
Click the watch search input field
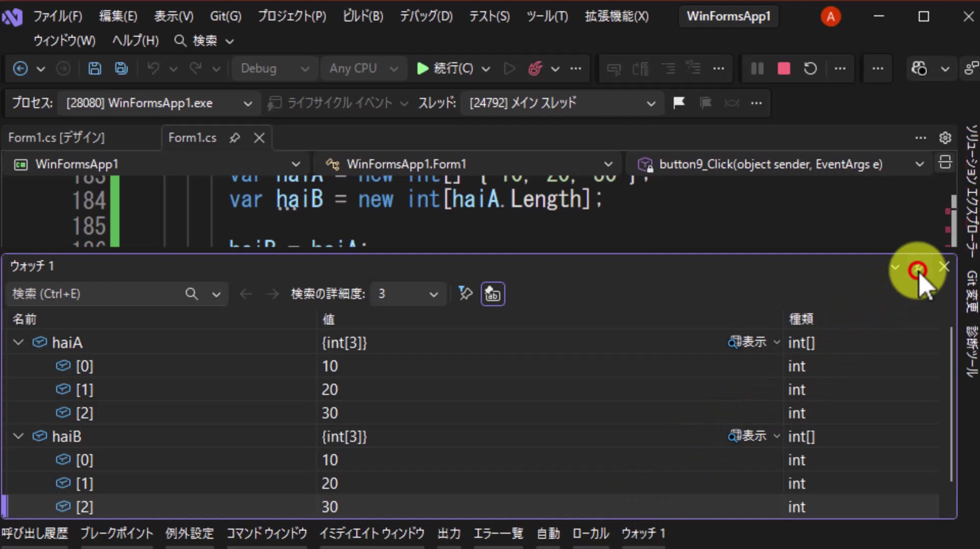(x=97, y=294)
